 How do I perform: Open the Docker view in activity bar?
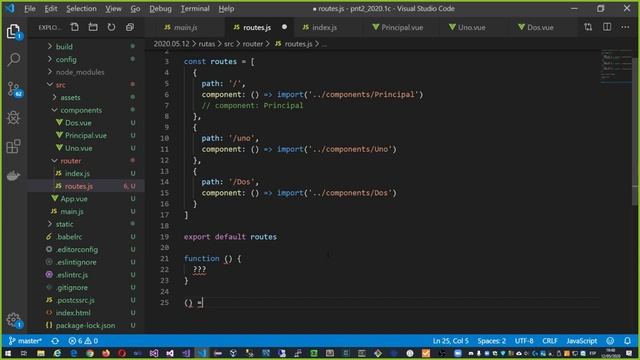point(13,176)
